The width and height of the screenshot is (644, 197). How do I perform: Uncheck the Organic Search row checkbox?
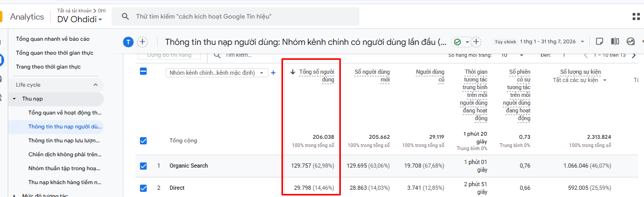144,166
